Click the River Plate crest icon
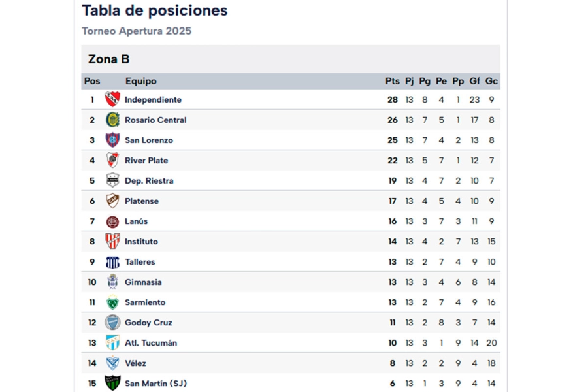This screenshot has height=392, width=588. point(112,160)
